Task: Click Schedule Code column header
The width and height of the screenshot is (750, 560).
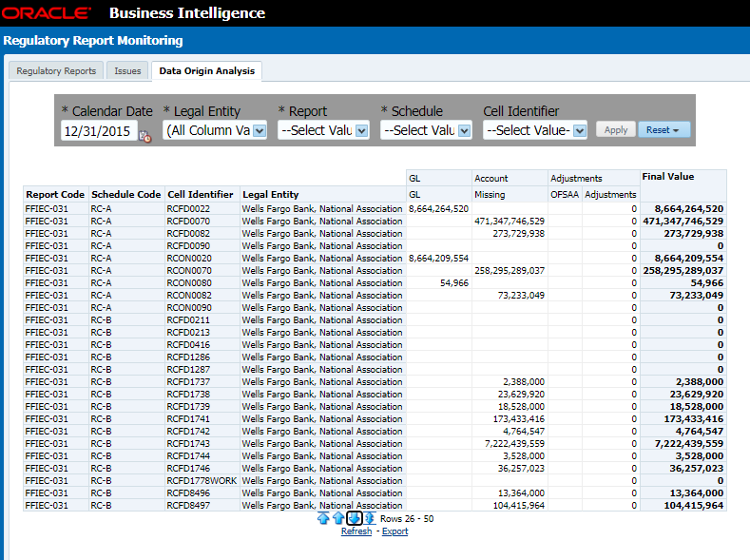Action: [x=126, y=194]
